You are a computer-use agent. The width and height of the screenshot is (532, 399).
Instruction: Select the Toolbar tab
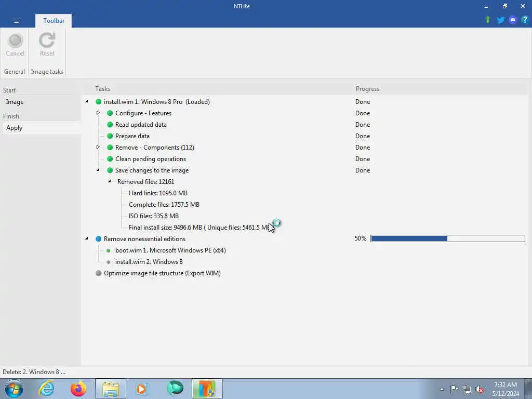[54, 21]
